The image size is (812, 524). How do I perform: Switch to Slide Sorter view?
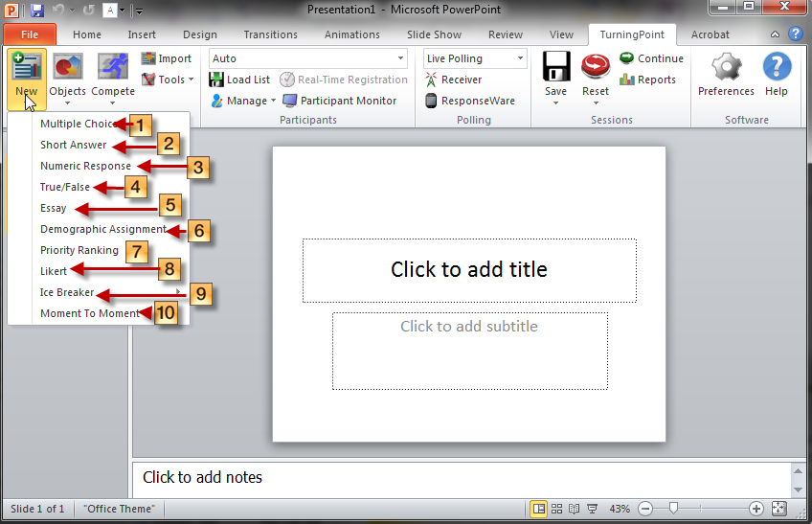[x=556, y=509]
